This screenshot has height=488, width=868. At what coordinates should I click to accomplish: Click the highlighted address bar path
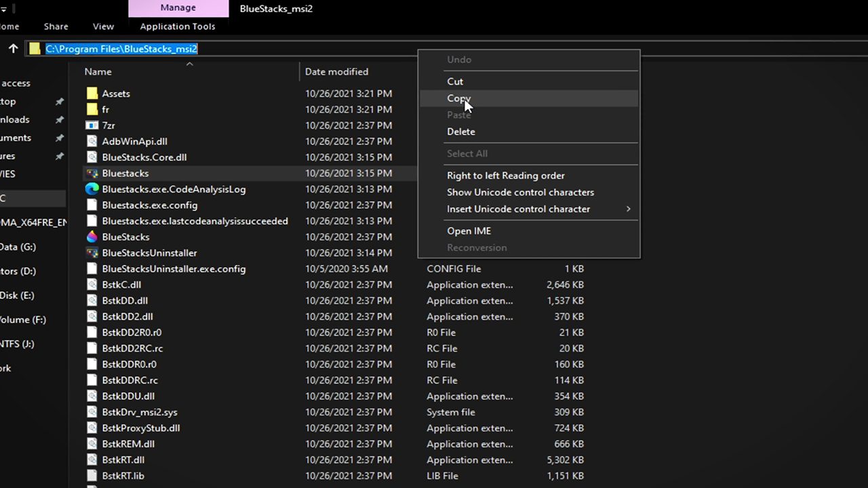click(x=121, y=49)
